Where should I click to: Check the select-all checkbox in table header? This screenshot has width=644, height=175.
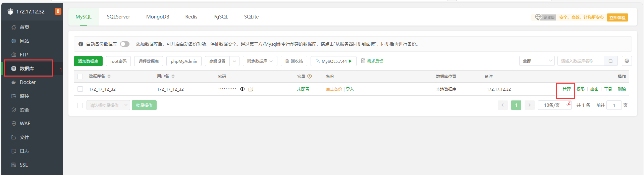(x=80, y=77)
